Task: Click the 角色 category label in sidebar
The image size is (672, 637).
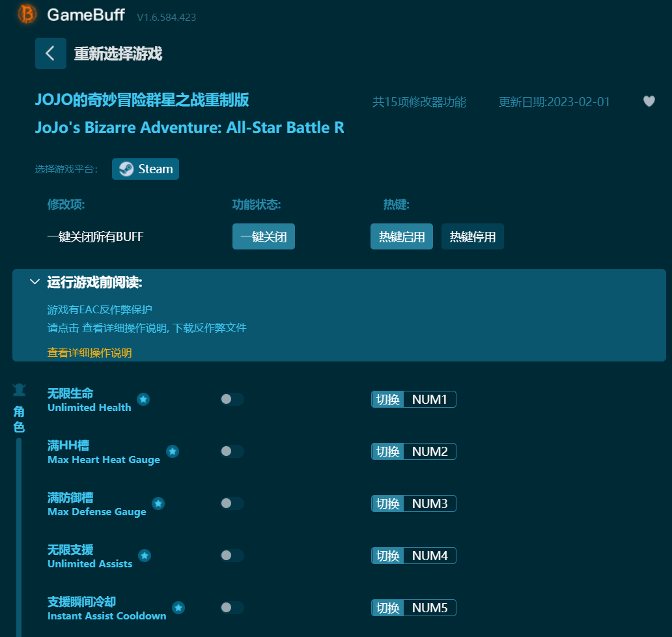Action: [19, 419]
